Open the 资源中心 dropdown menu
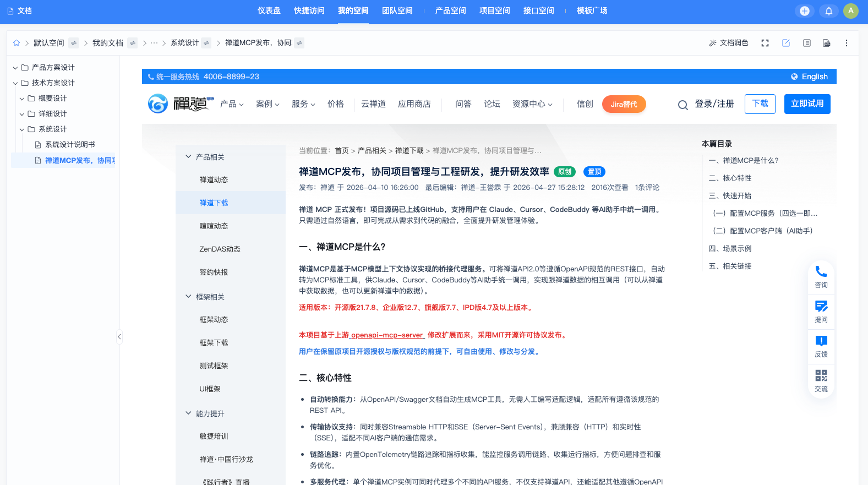This screenshot has height=485, width=868. [532, 104]
